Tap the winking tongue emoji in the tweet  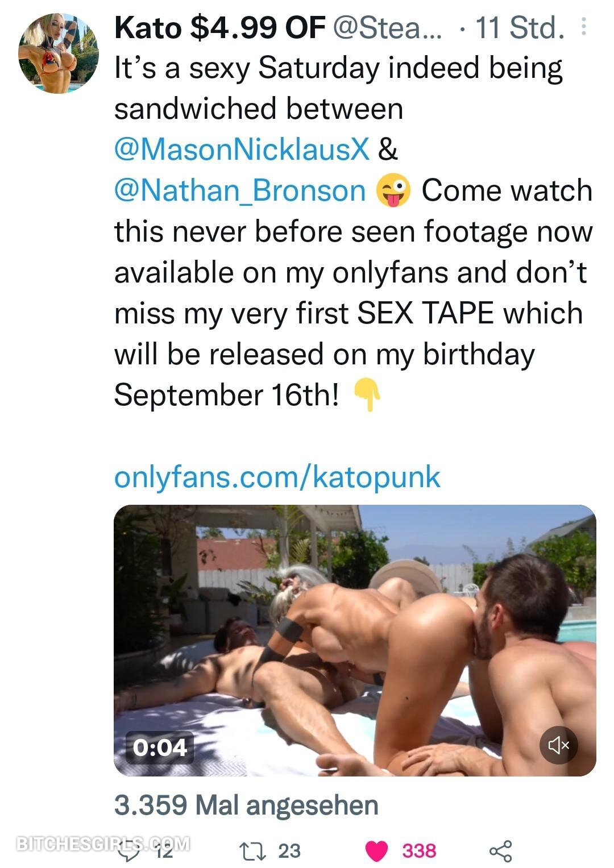point(393,190)
